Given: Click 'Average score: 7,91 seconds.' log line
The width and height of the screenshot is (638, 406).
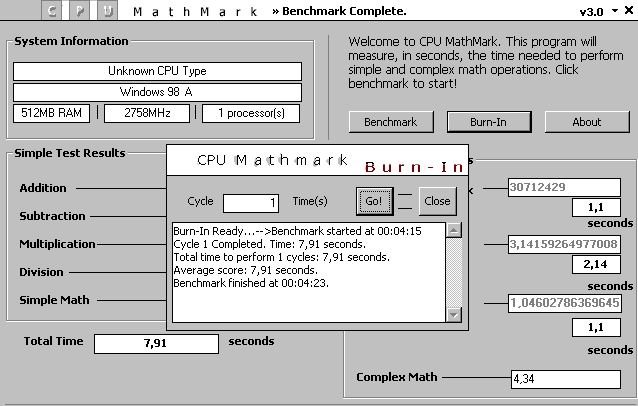Looking at the screenshot, I should click(x=245, y=270).
